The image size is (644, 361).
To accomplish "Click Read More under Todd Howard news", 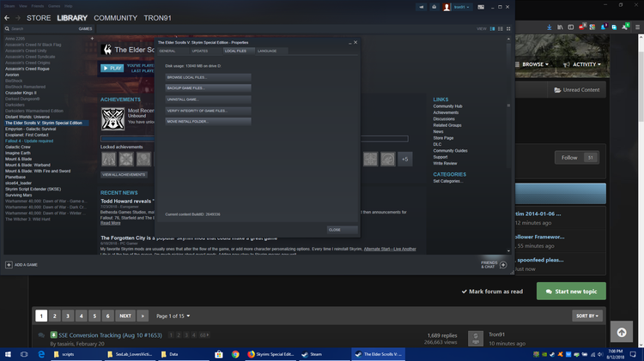I will pyautogui.click(x=111, y=223).
